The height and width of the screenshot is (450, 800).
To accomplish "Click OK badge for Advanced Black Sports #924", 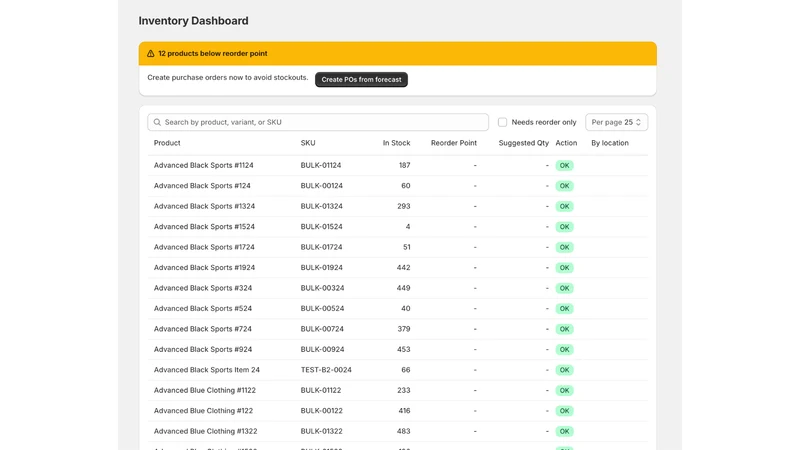I will (564, 349).
